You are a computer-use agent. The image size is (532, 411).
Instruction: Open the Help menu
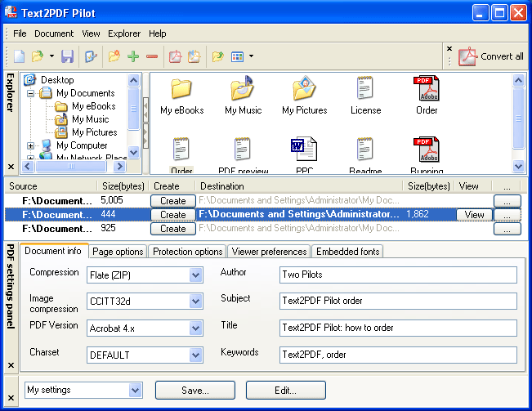pyautogui.click(x=158, y=34)
